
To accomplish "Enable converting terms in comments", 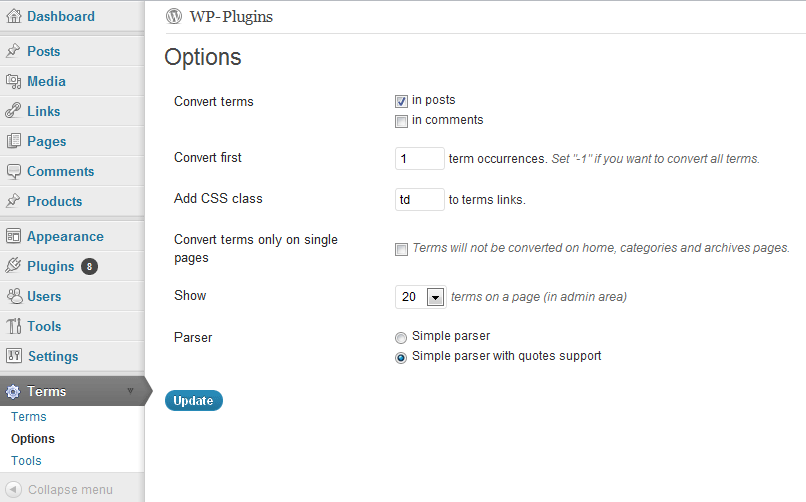I will point(401,121).
